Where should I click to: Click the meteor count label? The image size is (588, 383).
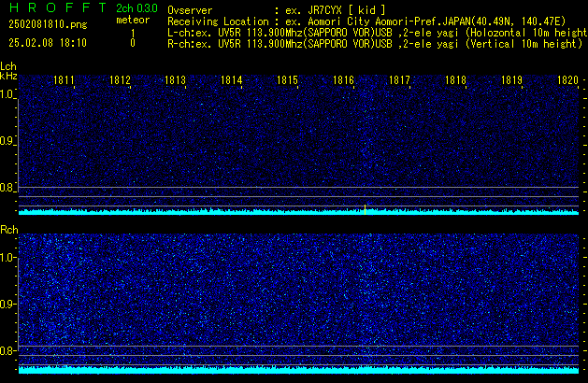point(133,20)
